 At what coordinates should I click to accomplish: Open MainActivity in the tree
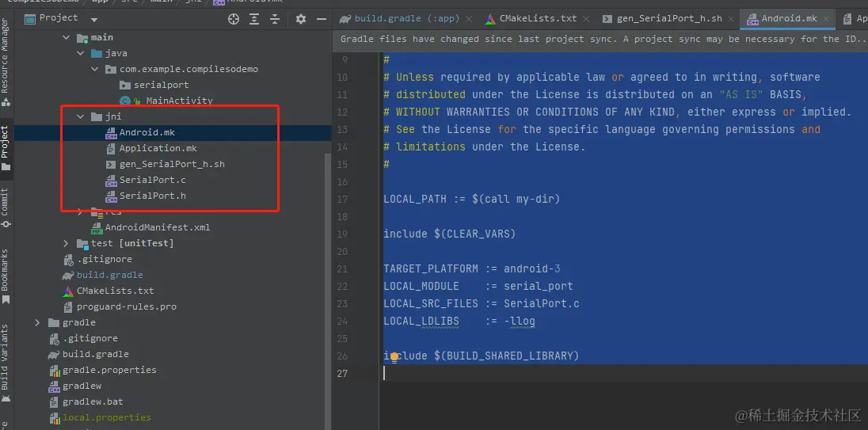pyautogui.click(x=179, y=101)
